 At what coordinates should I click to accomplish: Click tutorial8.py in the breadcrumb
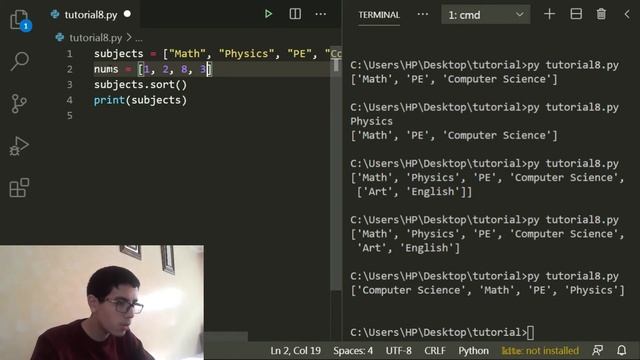pos(96,38)
